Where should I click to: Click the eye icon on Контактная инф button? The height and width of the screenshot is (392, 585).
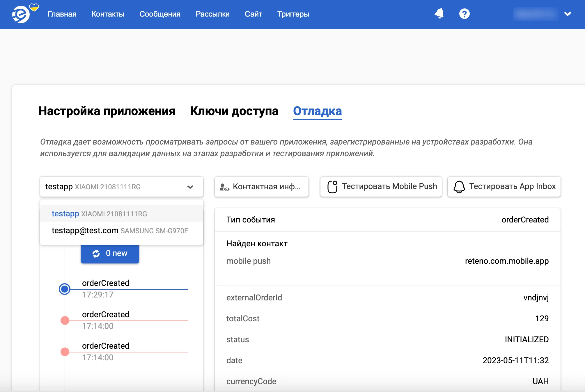pyautogui.click(x=227, y=188)
